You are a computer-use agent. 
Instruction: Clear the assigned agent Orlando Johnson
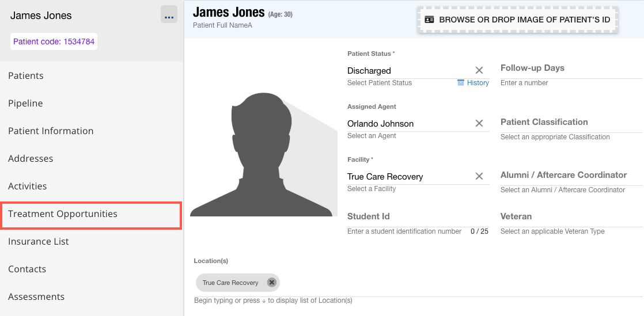479,123
